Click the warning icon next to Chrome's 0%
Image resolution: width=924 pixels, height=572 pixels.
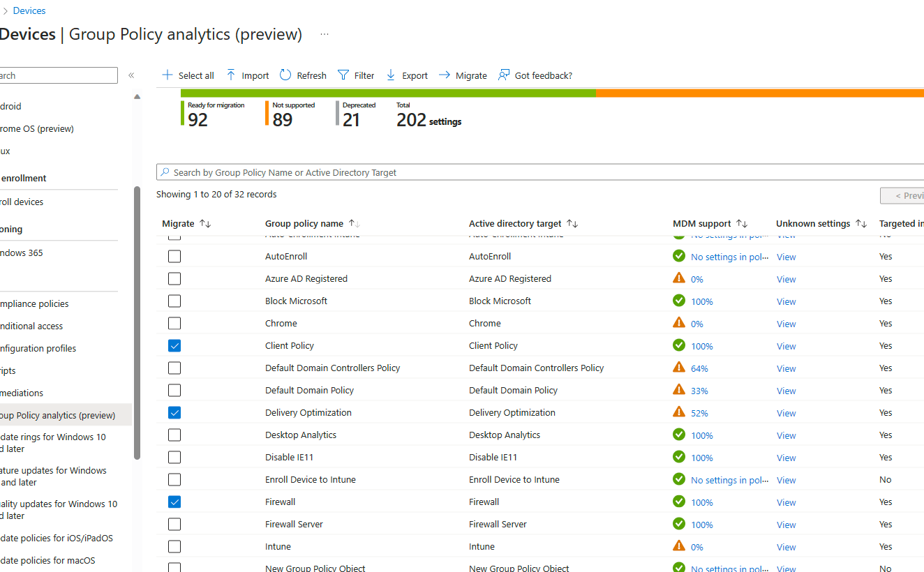(x=679, y=323)
